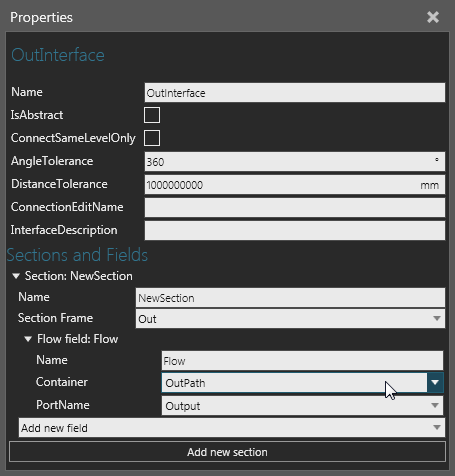Open the PortName Output dropdown
Image resolution: width=455 pixels, height=476 pixels.
click(x=302, y=406)
